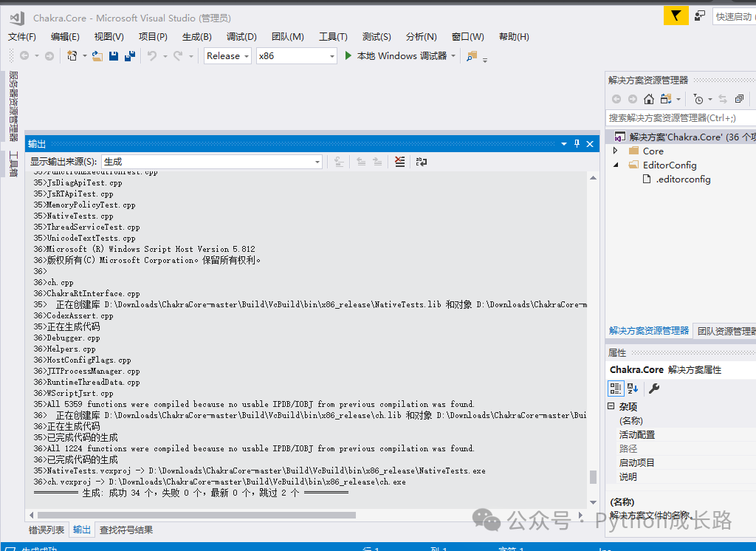Viewport: 756px width, 551px height.
Task: Open the 编辑(E) menu
Action: pyautogui.click(x=65, y=37)
